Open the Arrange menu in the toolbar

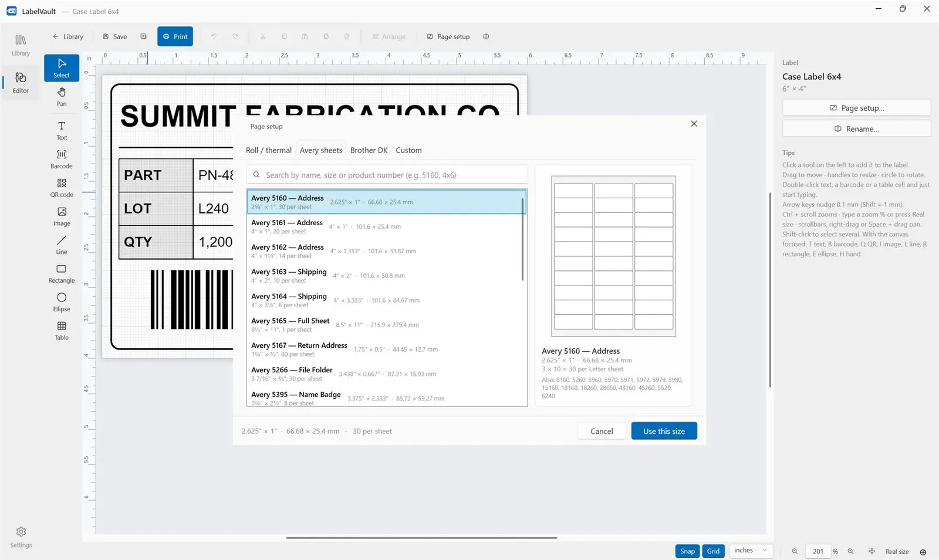tap(389, 36)
